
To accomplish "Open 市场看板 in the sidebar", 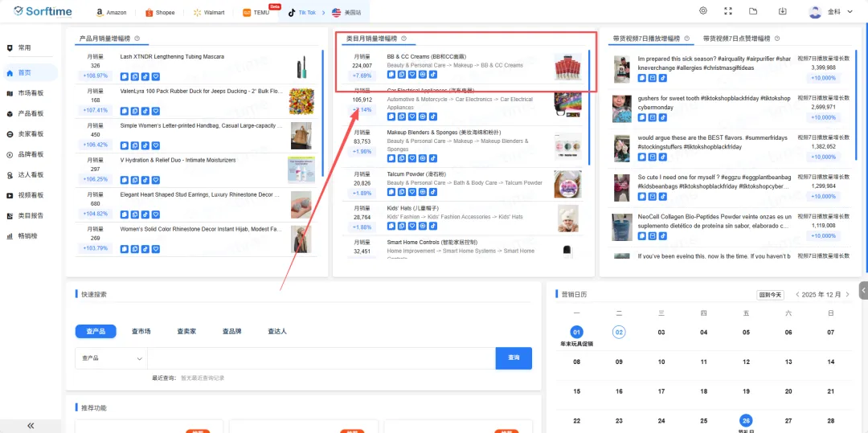I will [29, 93].
